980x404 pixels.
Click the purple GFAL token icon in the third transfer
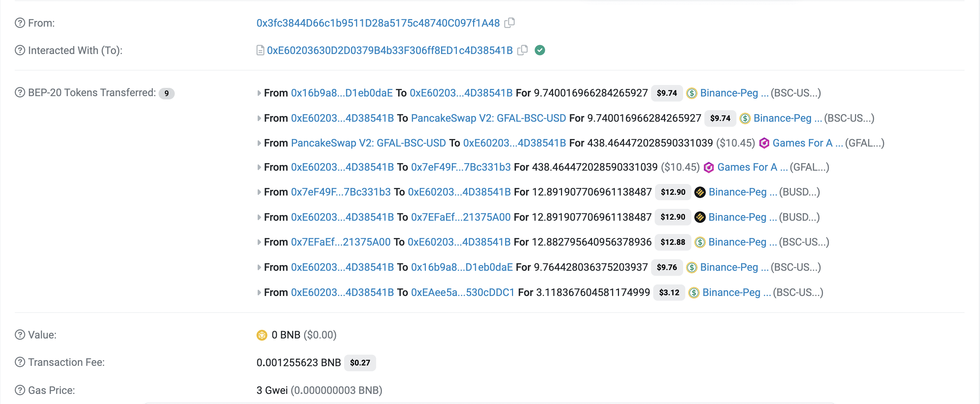764,143
